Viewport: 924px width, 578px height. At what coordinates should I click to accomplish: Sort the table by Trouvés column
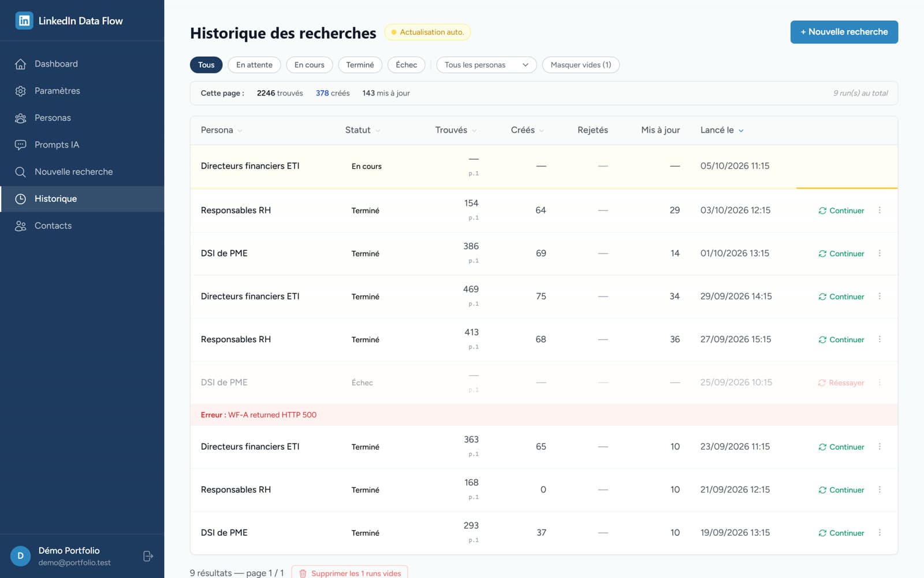point(456,130)
